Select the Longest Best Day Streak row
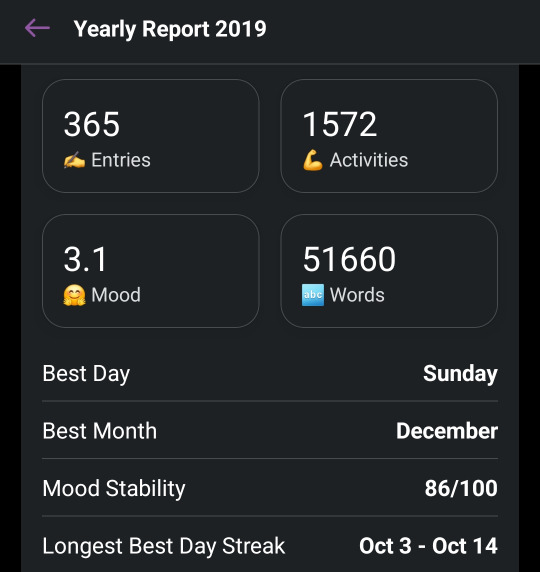Image resolution: width=540 pixels, height=572 pixels. click(270, 546)
